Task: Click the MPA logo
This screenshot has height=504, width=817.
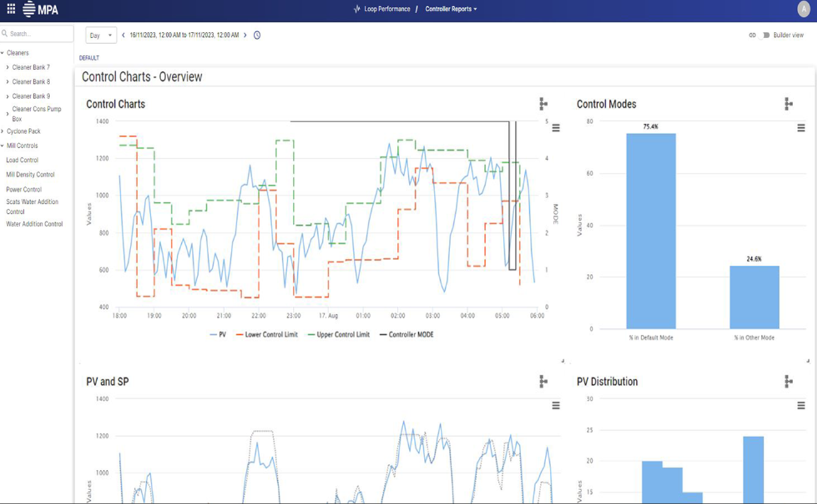Action: pos(40,9)
